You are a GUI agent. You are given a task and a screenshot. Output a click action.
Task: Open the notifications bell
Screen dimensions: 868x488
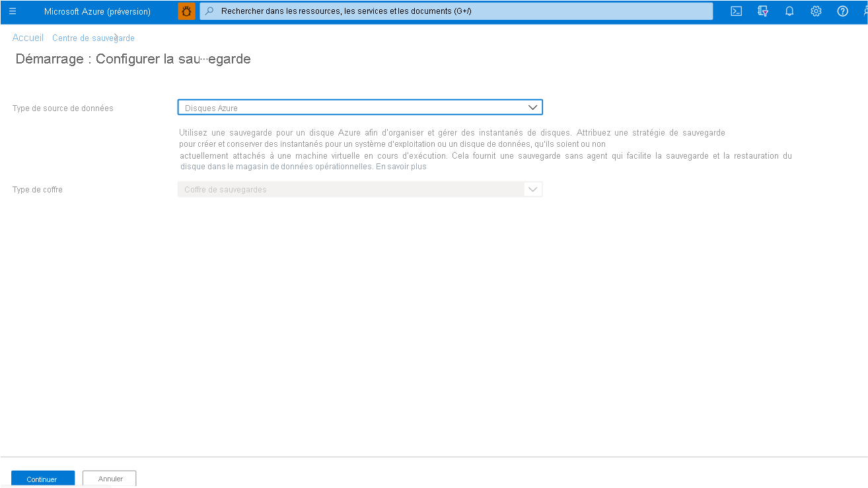(x=789, y=11)
